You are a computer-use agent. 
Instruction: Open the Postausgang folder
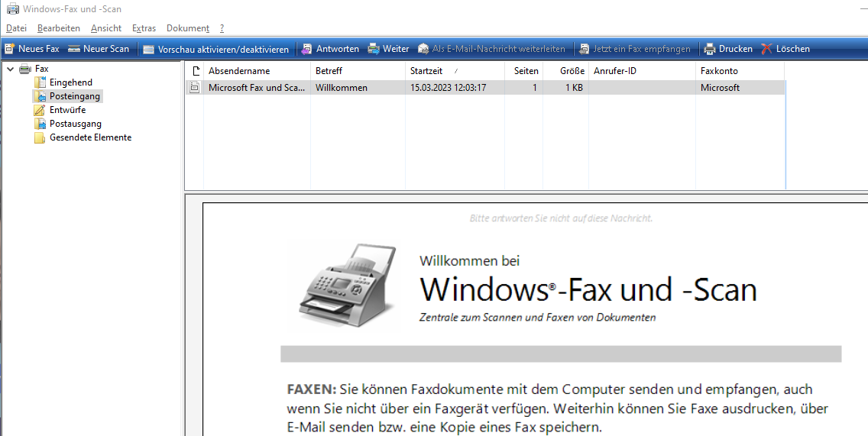click(x=76, y=124)
